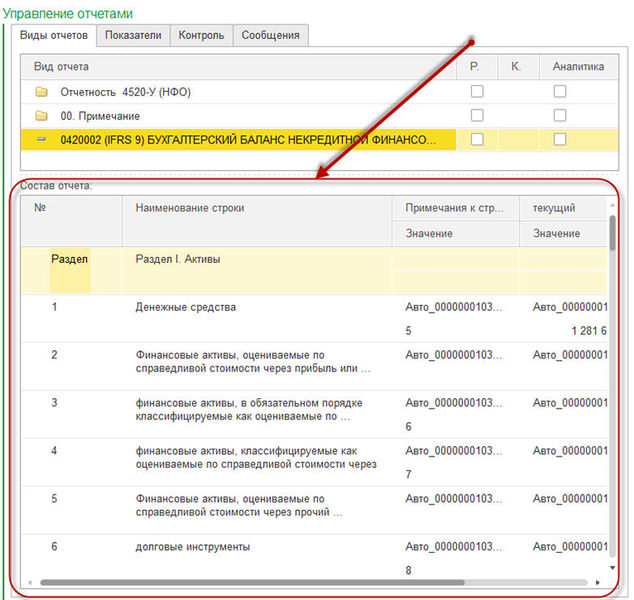Click item icon of 0420002 (IFRS 9) report
Image resolution: width=634 pixels, height=600 pixels.
click(41, 140)
